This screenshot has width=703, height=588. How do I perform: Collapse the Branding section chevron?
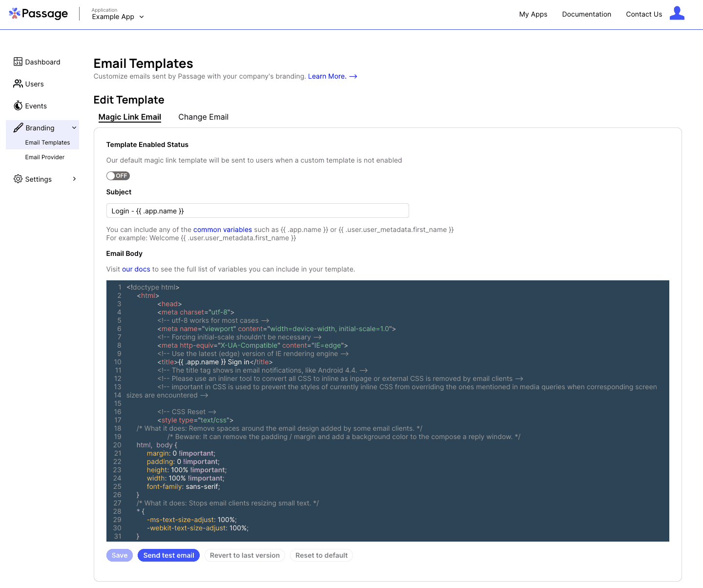click(x=74, y=127)
